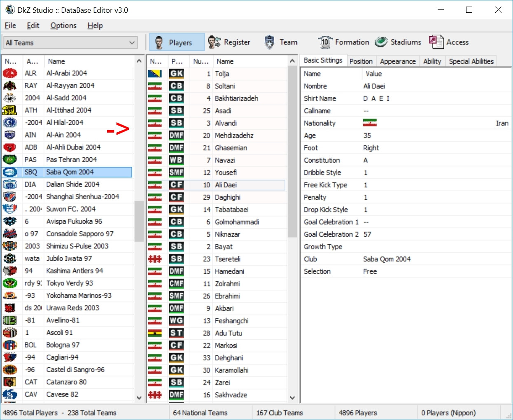
Task: Open the All Teams dropdown
Action: click(x=70, y=43)
